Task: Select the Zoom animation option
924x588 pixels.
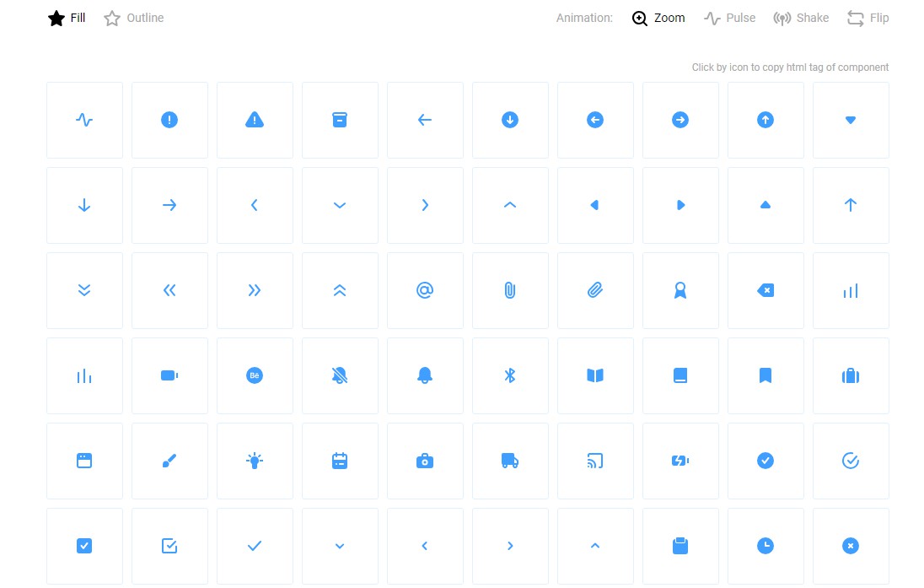Action: [x=658, y=17]
